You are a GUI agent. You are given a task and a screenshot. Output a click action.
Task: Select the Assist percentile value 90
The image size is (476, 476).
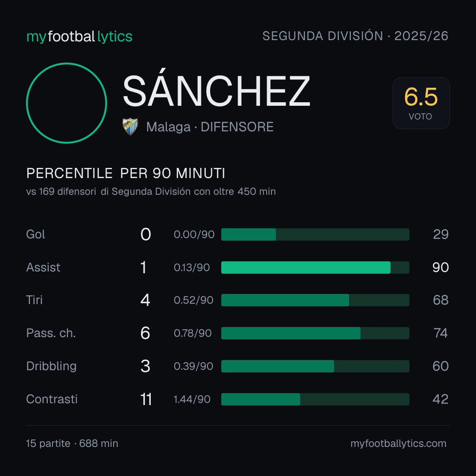pos(440,268)
